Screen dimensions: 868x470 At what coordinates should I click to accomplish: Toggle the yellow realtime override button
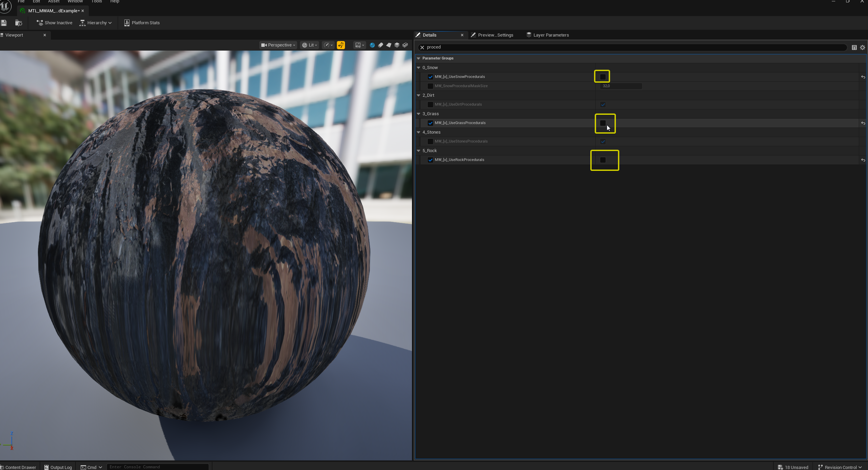coord(341,45)
